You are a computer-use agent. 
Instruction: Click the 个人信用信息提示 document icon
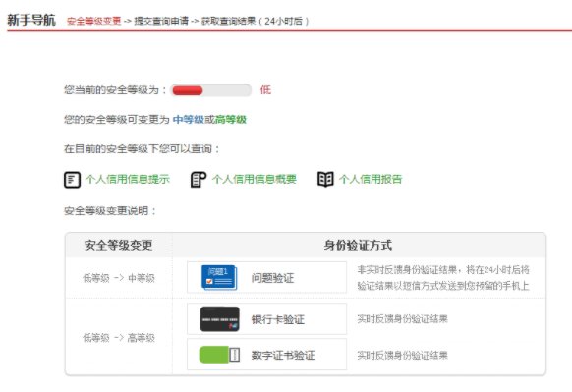point(72,180)
